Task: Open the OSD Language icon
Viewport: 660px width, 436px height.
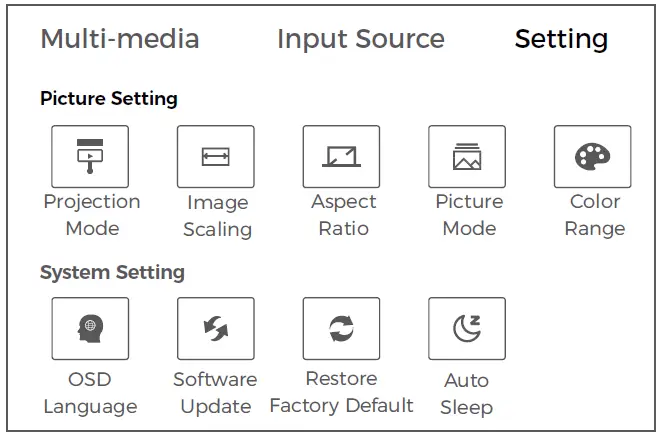Action: [x=90, y=328]
